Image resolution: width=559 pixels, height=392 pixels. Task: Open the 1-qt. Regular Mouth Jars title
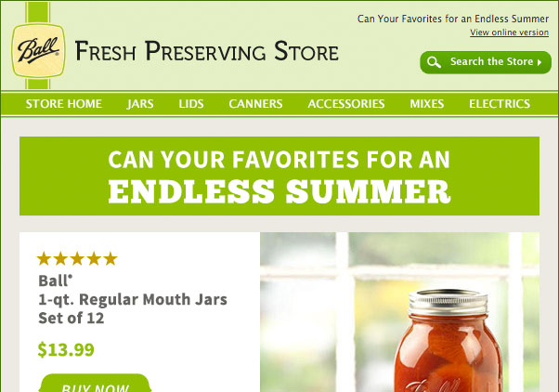(x=133, y=299)
